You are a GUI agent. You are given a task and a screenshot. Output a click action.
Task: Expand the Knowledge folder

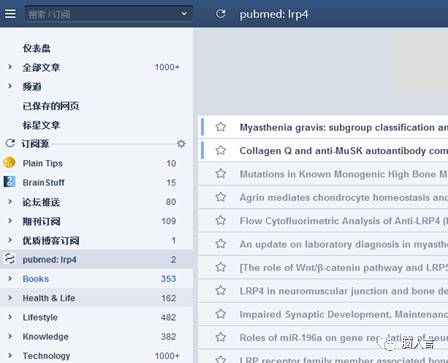click(10, 336)
